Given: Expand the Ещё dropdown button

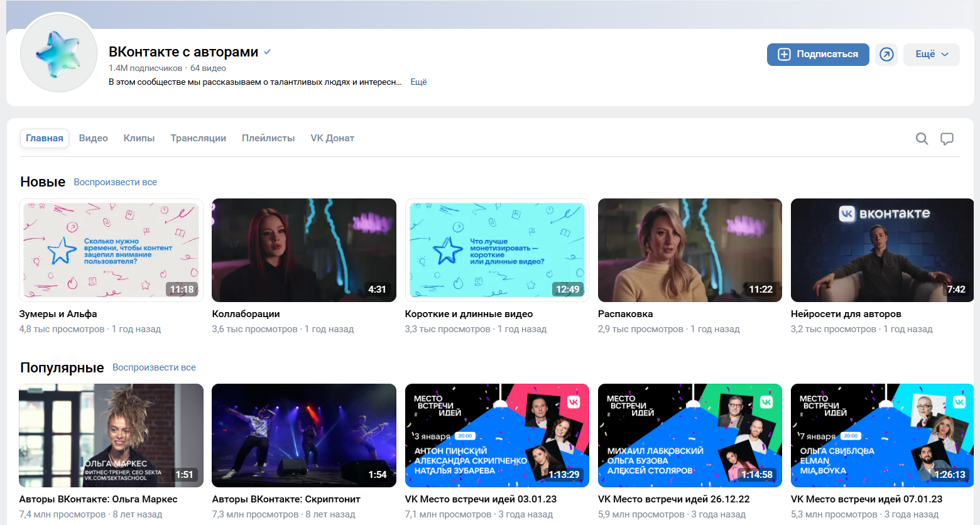Looking at the screenshot, I should coord(932,55).
